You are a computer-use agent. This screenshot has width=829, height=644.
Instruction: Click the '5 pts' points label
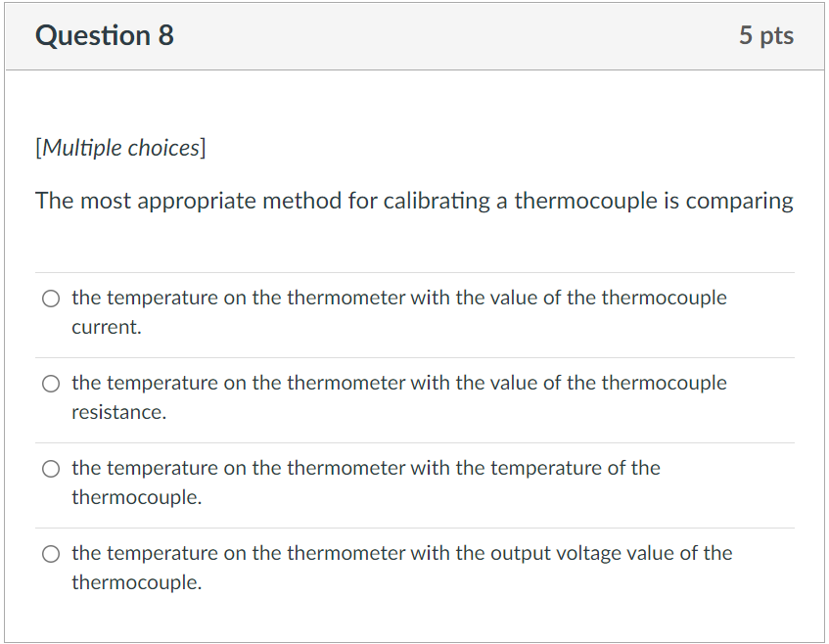(766, 36)
